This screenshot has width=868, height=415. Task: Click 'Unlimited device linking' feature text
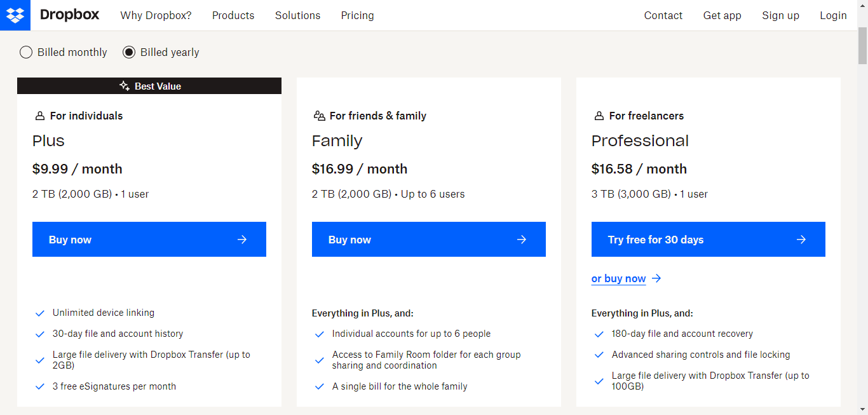(x=104, y=313)
